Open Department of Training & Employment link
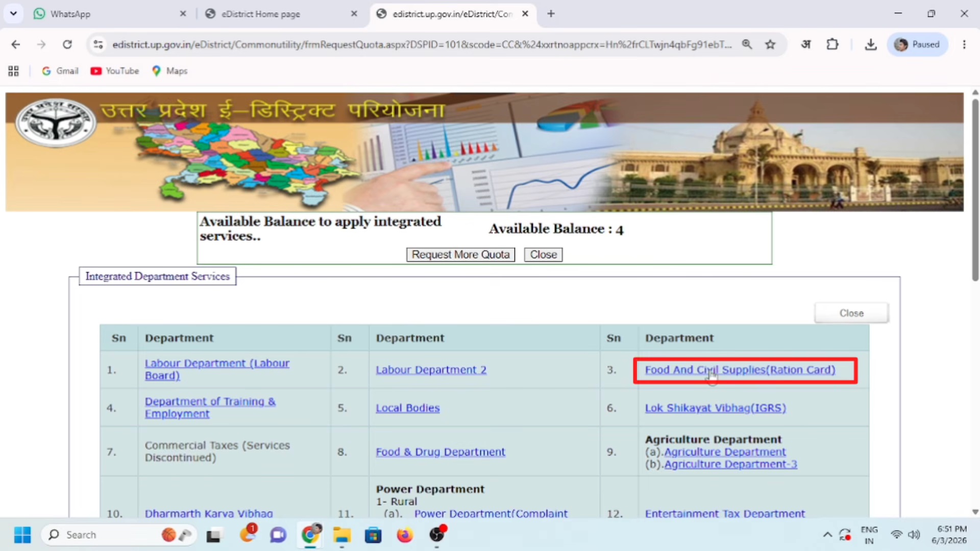This screenshot has width=980, height=551. click(x=210, y=408)
